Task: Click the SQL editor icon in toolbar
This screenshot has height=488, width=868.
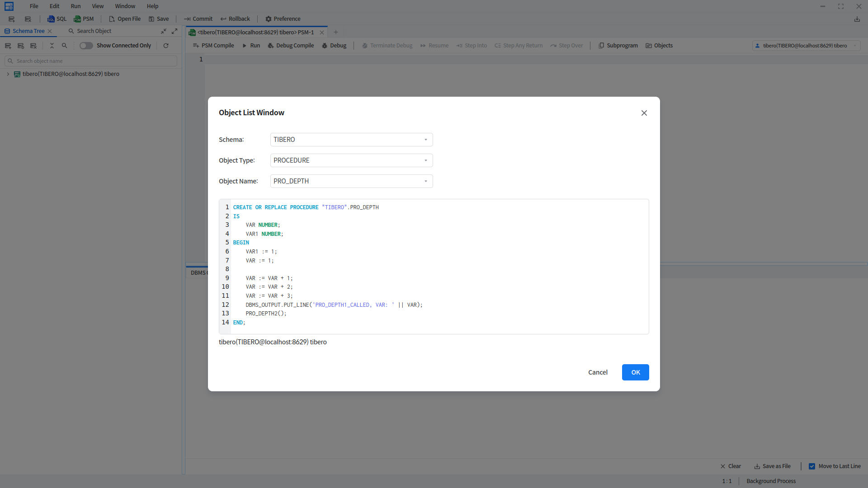Action: point(51,19)
